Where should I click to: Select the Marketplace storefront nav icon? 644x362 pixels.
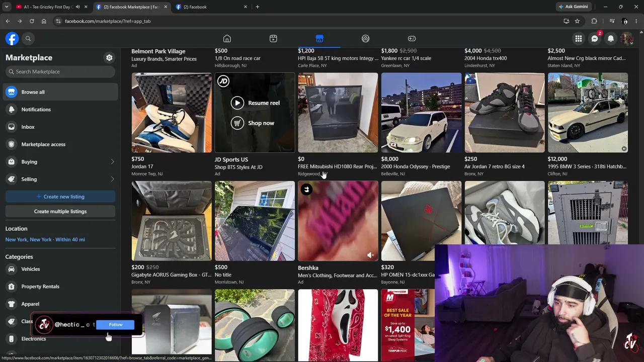click(x=319, y=39)
